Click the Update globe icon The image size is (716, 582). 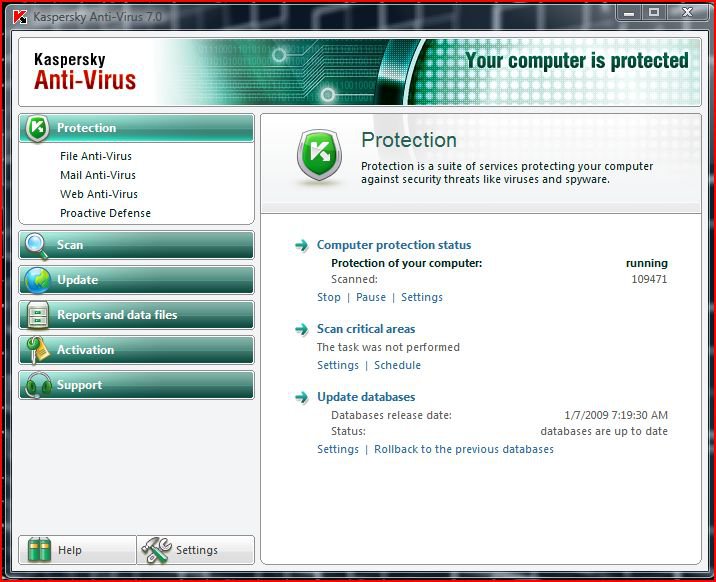37,280
